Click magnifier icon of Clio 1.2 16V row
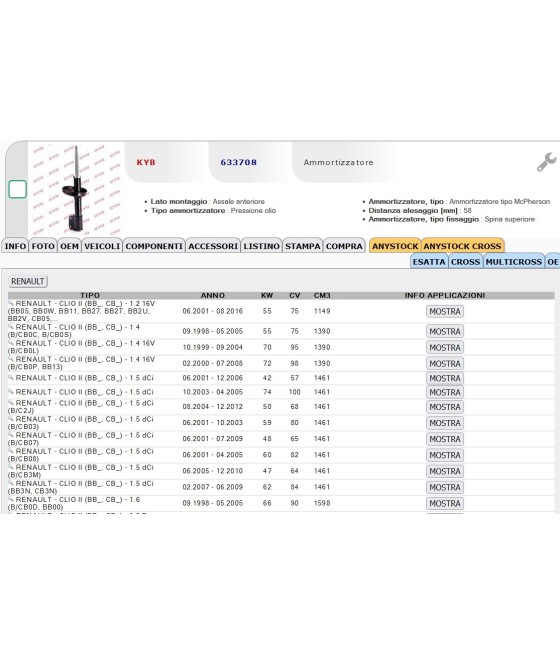The height and width of the screenshot is (655, 560). (11, 303)
